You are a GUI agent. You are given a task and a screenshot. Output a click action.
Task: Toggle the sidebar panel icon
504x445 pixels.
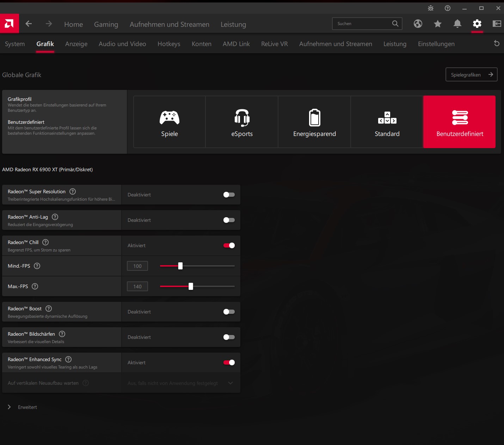(x=497, y=24)
